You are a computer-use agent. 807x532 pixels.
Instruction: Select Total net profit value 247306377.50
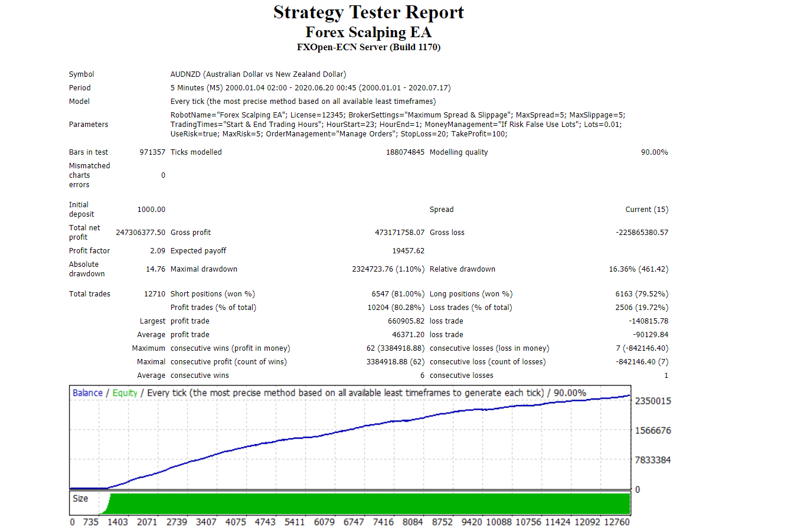pos(141,233)
